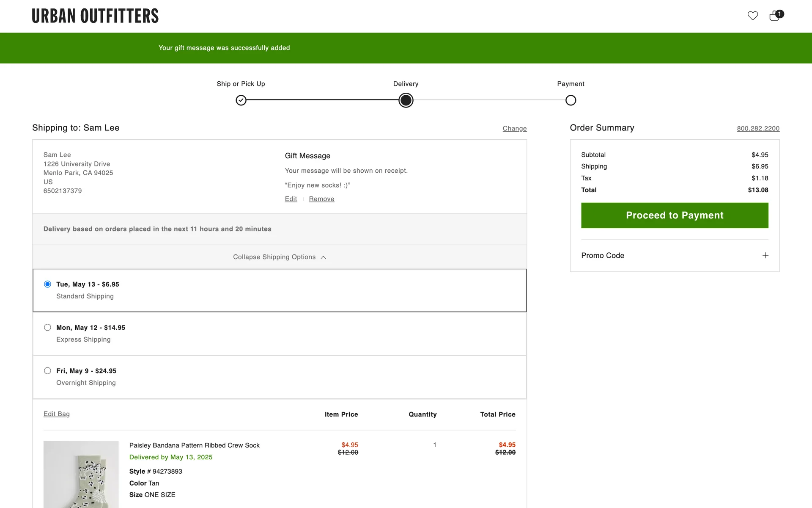Remove the gift message
The width and height of the screenshot is (812, 508).
[x=321, y=199]
